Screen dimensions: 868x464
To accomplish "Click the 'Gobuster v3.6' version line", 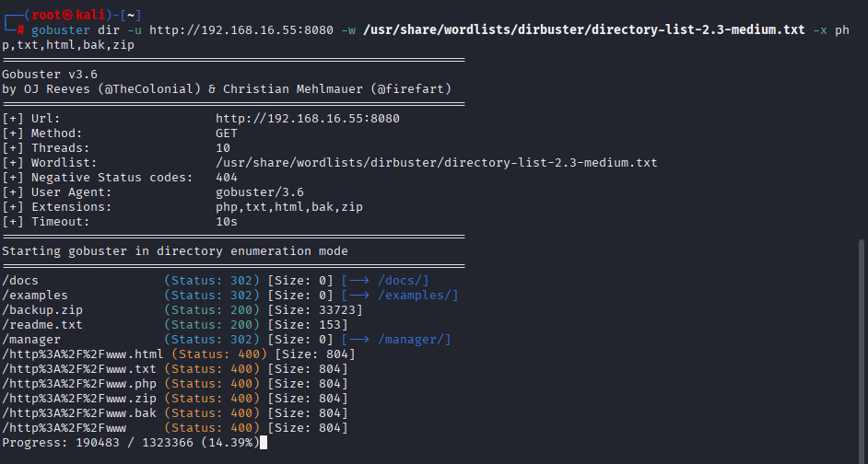I will [50, 74].
